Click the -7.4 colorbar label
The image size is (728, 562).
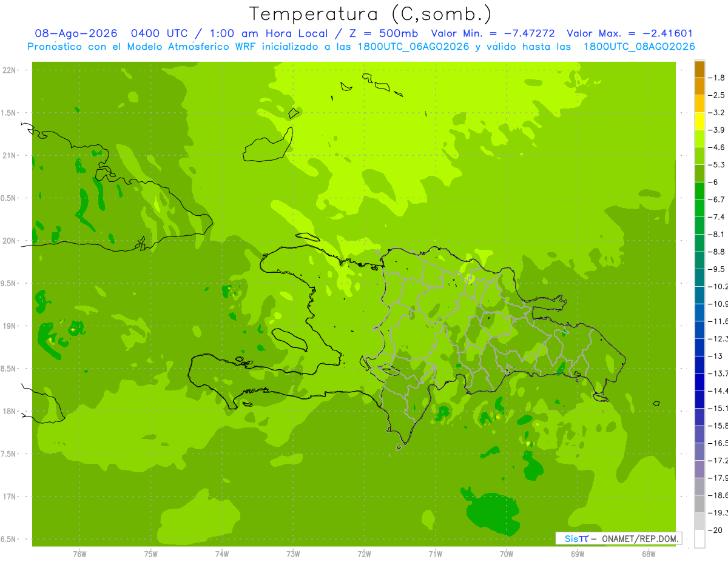(718, 216)
